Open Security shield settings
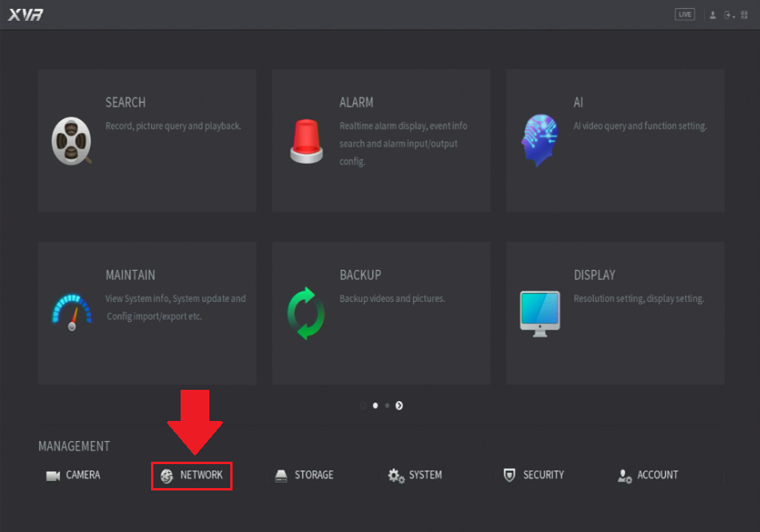The image size is (760, 532). 534,475
